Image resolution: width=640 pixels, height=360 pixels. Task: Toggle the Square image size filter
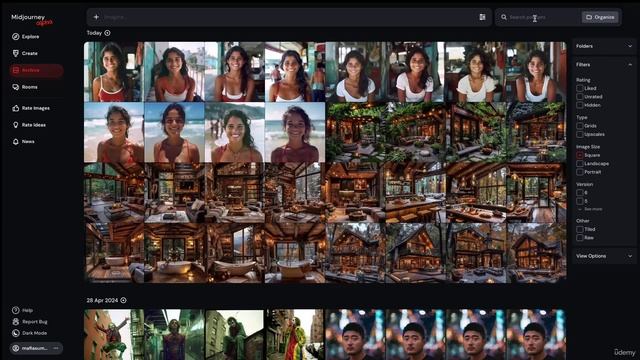pyautogui.click(x=580, y=155)
